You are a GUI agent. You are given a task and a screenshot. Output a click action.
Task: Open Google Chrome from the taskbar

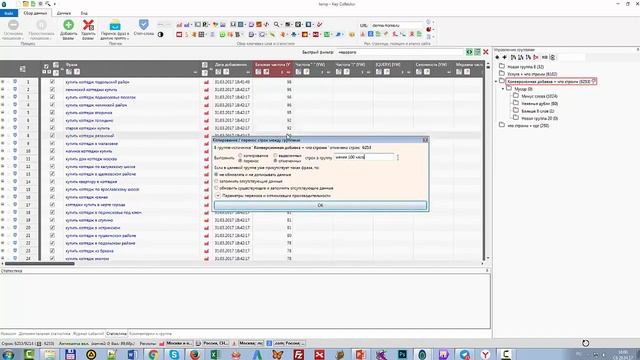click(153, 354)
